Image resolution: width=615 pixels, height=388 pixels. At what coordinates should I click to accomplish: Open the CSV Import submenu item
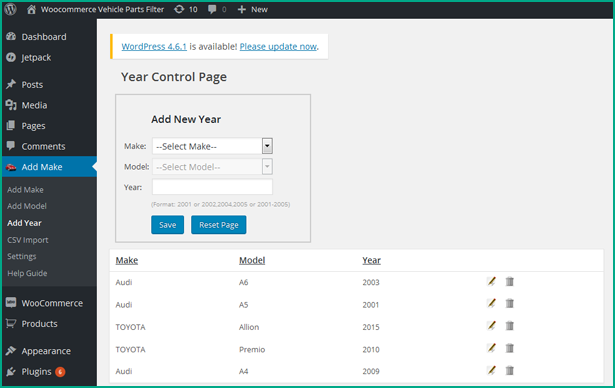click(27, 240)
